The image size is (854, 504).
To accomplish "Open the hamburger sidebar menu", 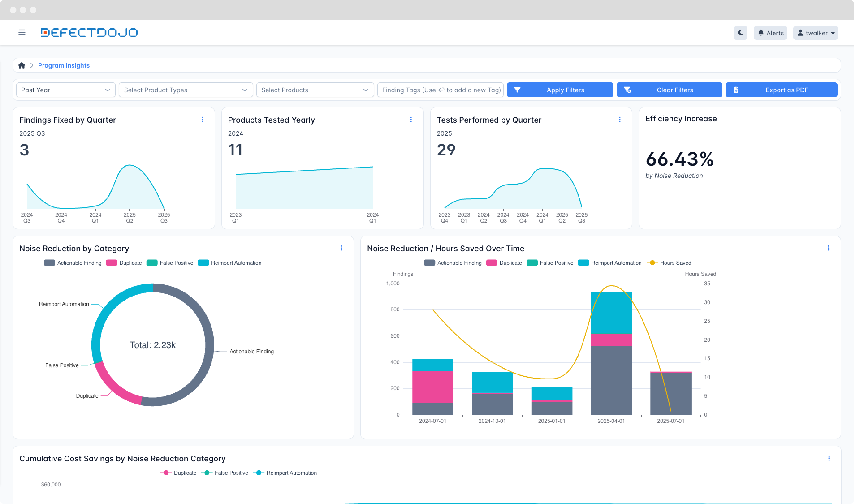I will tap(22, 33).
